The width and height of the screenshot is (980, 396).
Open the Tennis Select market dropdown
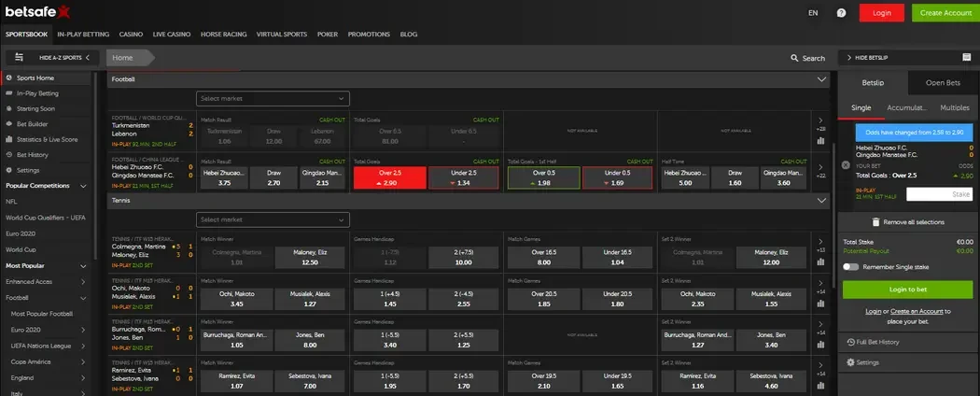coord(273,220)
